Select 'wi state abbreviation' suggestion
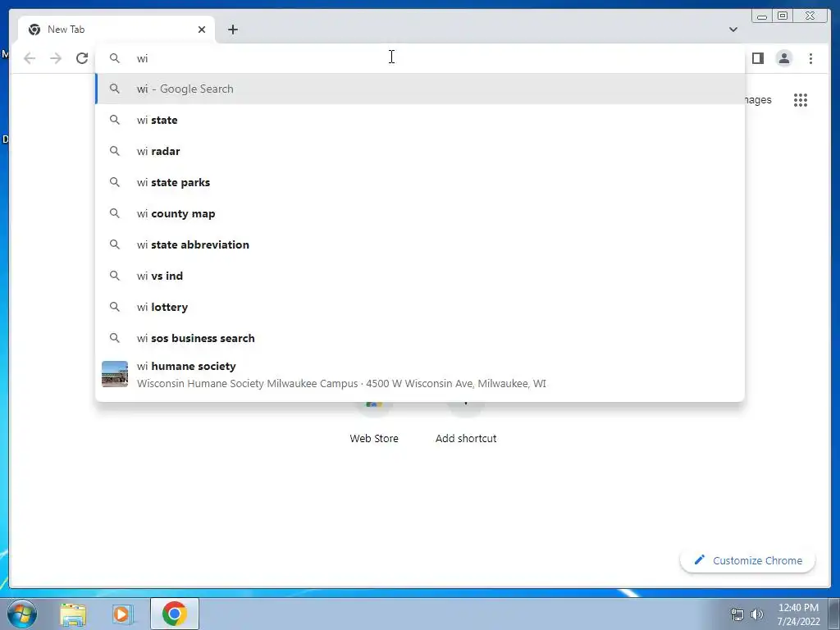840x630 pixels. 420,244
